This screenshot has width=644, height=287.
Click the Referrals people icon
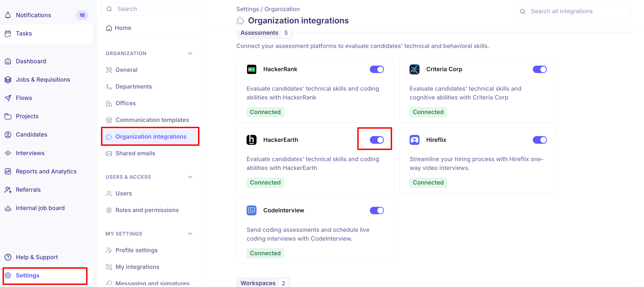point(8,190)
